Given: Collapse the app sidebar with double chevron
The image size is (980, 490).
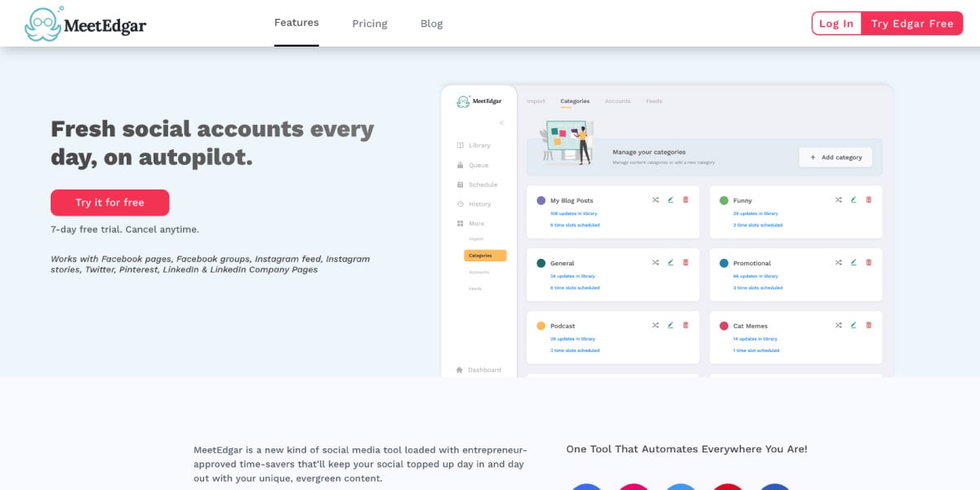Looking at the screenshot, I should 501,122.
